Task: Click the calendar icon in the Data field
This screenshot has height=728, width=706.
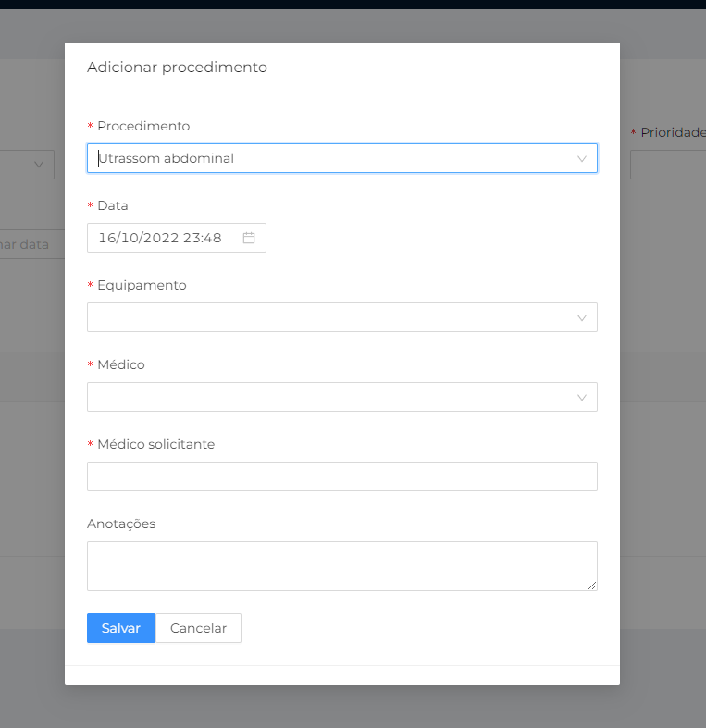Action: tap(249, 238)
